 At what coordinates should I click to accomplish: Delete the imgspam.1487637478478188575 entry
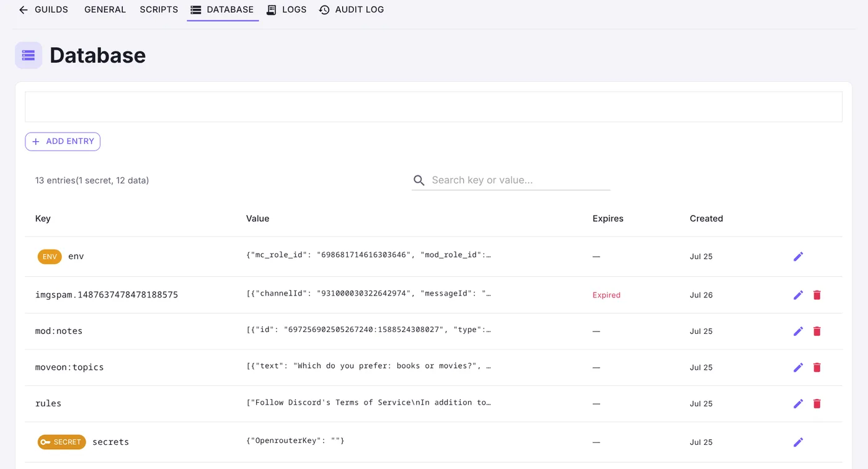click(x=817, y=295)
